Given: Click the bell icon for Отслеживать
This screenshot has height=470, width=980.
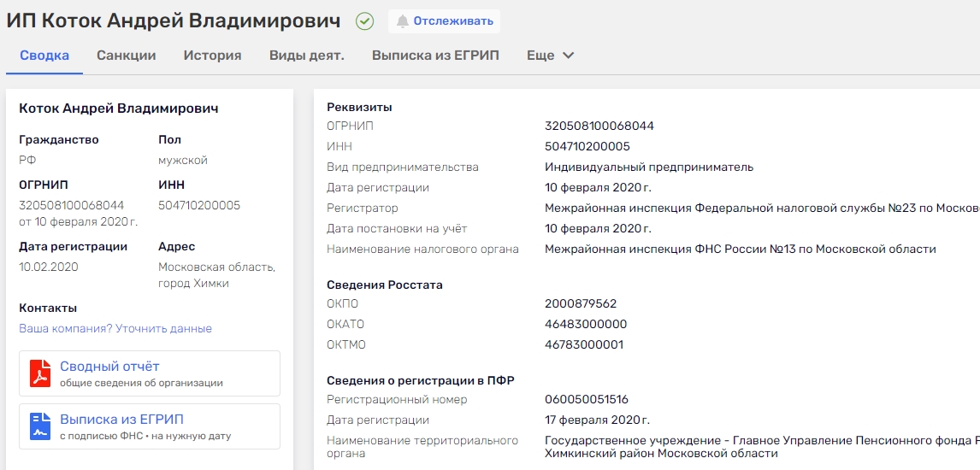Looking at the screenshot, I should coord(403,21).
